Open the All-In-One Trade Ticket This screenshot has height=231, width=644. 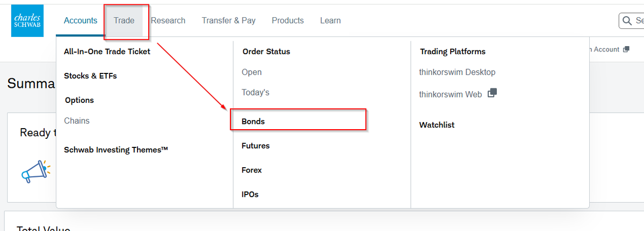click(107, 51)
